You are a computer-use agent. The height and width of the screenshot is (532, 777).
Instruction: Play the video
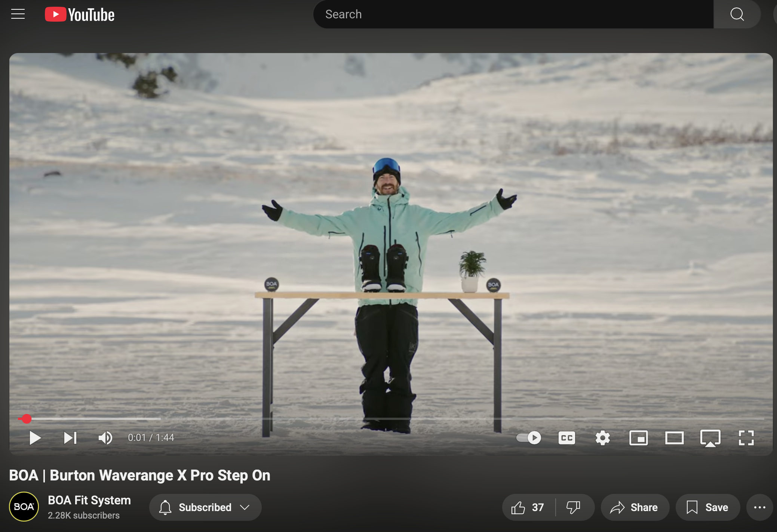click(35, 438)
